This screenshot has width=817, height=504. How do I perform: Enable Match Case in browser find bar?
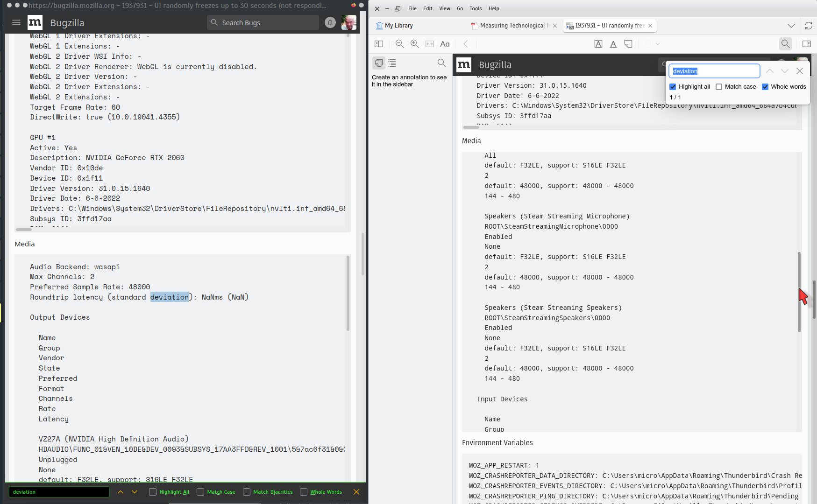pos(200,492)
